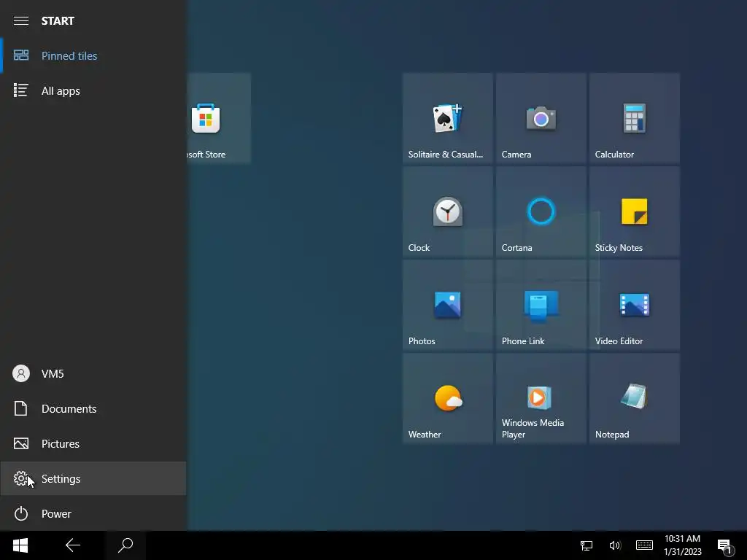
Task: Open the Weather tile
Action: tap(447, 398)
